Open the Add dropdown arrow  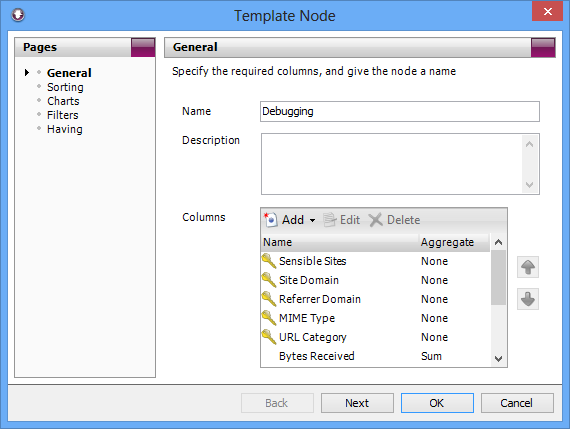(x=312, y=220)
